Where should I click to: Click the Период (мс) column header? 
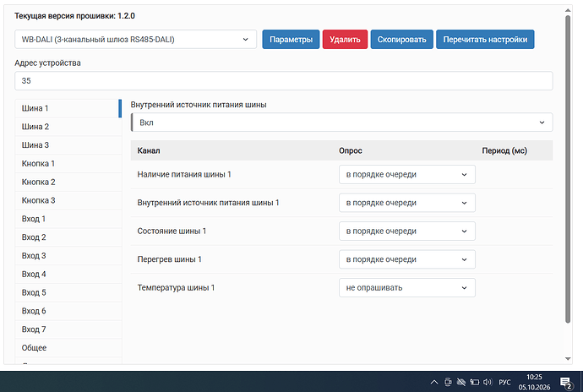(504, 150)
